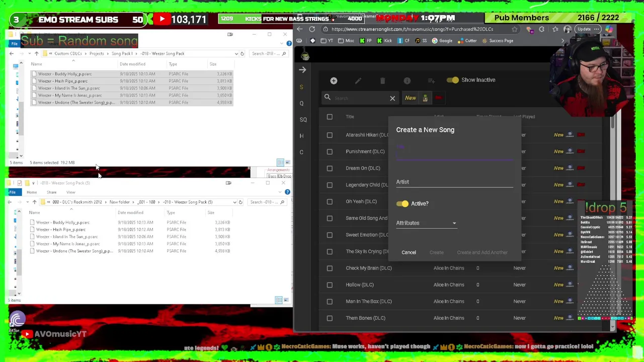644x362 pixels.
Task: Filter songs by the New attribute chip
Action: point(411,98)
